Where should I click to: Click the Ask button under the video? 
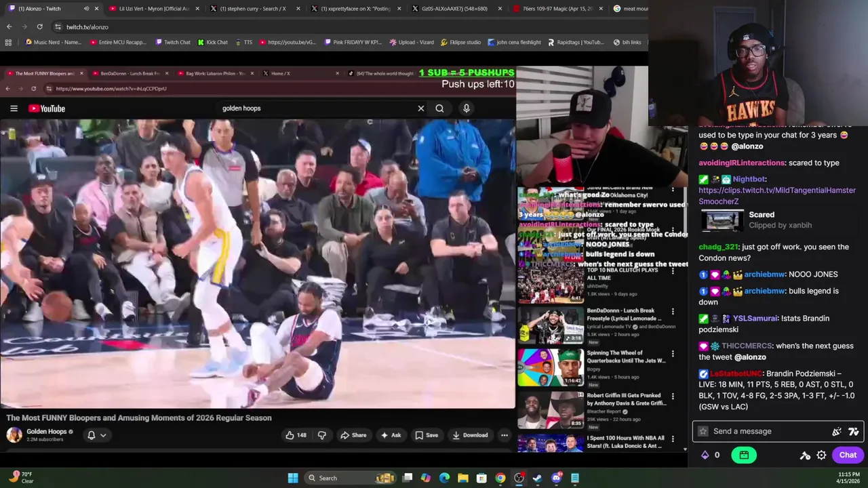tap(391, 435)
